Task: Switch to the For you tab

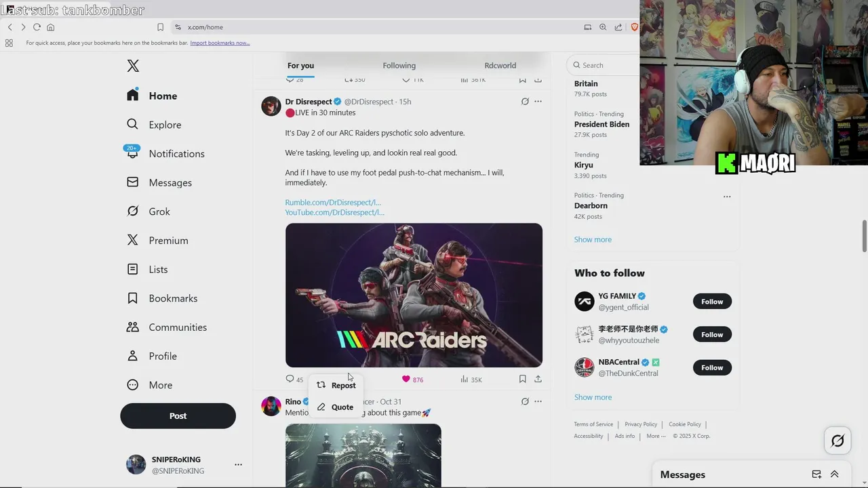Action: [x=300, y=65]
